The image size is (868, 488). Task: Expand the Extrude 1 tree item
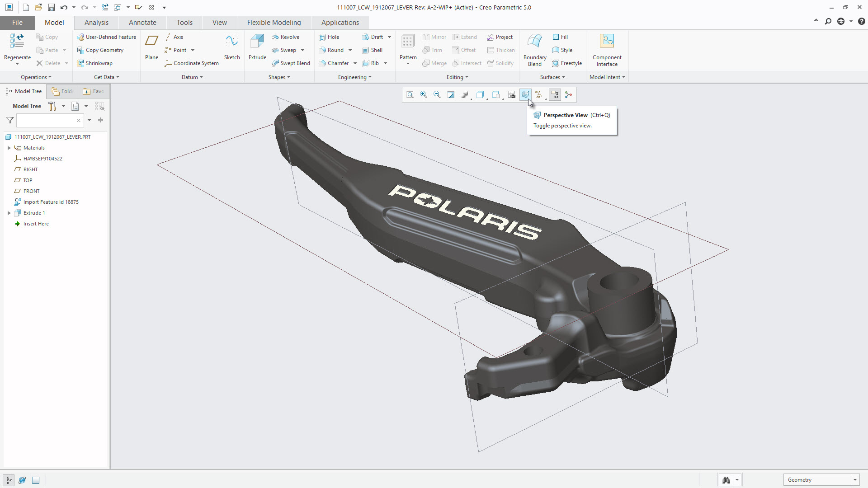pos(9,213)
